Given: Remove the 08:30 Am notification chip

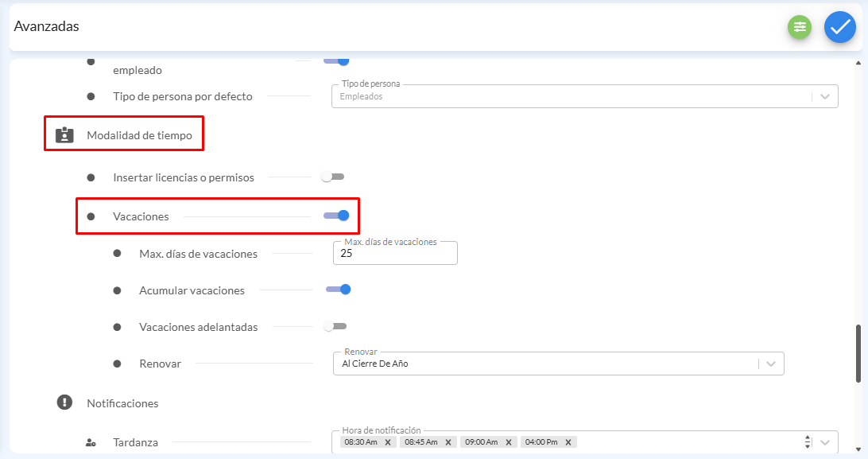Looking at the screenshot, I should (x=388, y=442).
